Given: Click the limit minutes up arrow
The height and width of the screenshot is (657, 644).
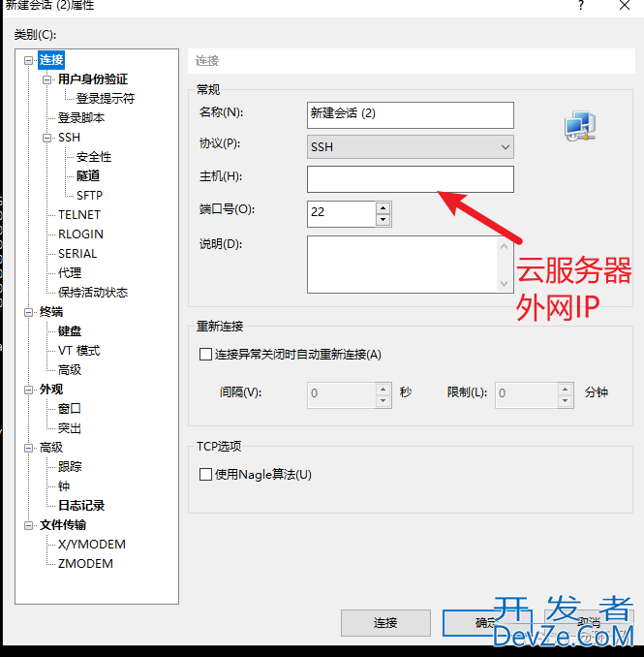Looking at the screenshot, I should [x=565, y=390].
